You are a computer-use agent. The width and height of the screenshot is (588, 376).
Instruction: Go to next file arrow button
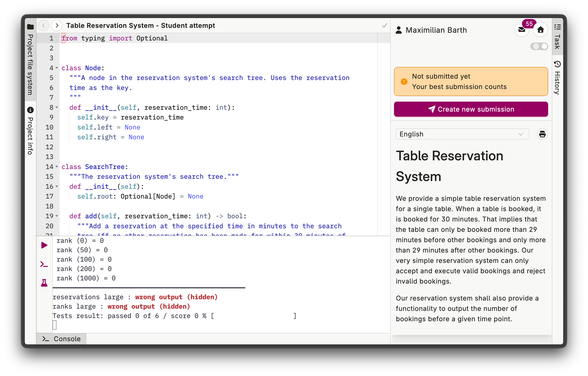point(57,25)
